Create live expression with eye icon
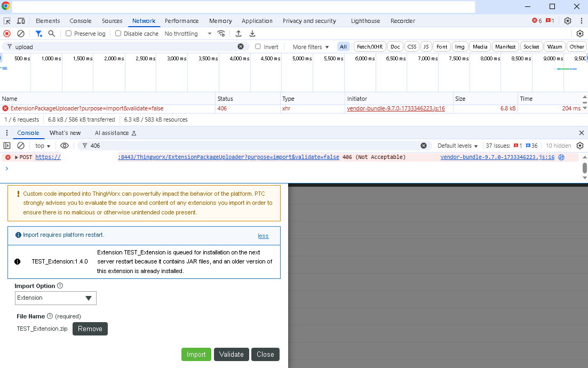The width and height of the screenshot is (588, 368). pyautogui.click(x=65, y=146)
